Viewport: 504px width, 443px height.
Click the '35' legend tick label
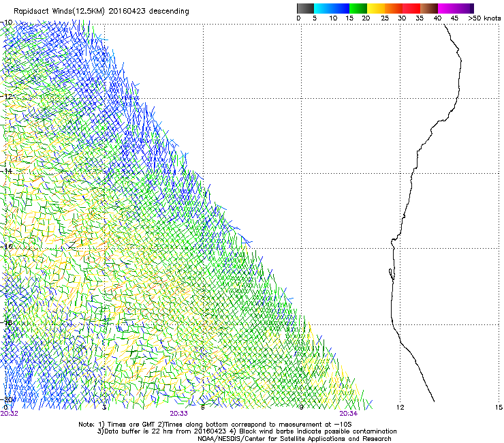[420, 18]
